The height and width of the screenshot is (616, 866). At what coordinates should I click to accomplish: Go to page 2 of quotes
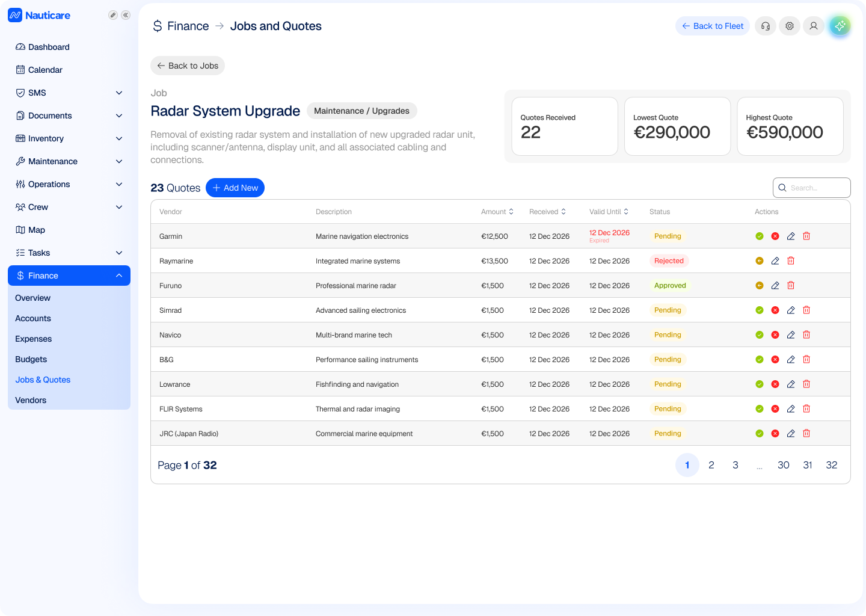(711, 465)
